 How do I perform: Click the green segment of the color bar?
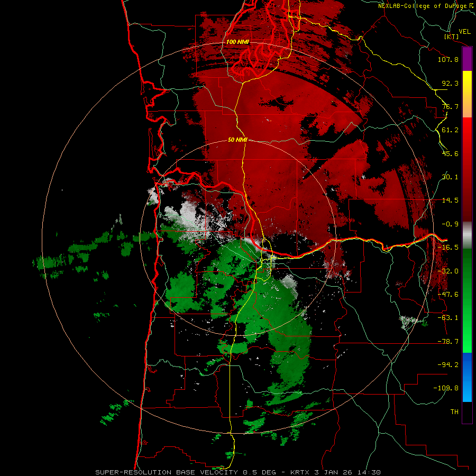467,300
